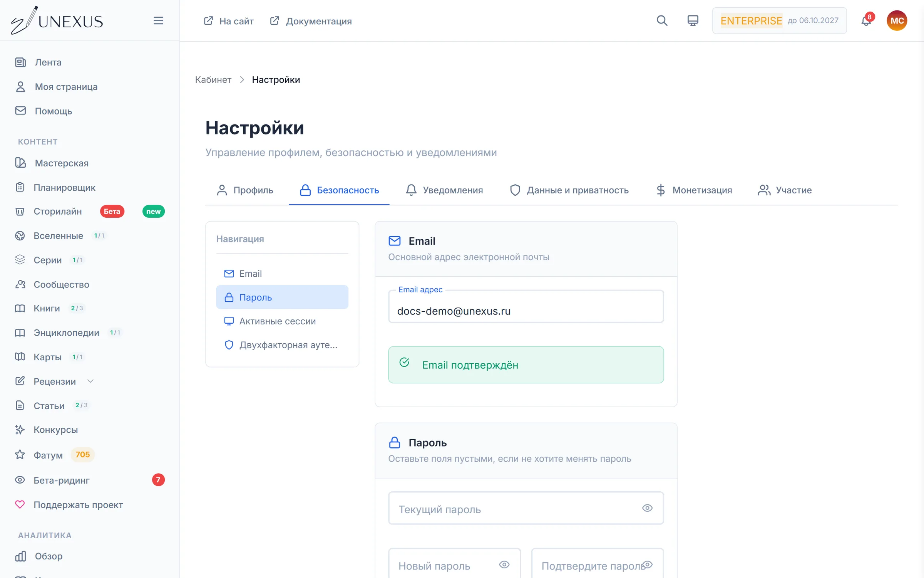Focus the Текущий пароль field
This screenshot has width=924, height=578.
(526, 508)
